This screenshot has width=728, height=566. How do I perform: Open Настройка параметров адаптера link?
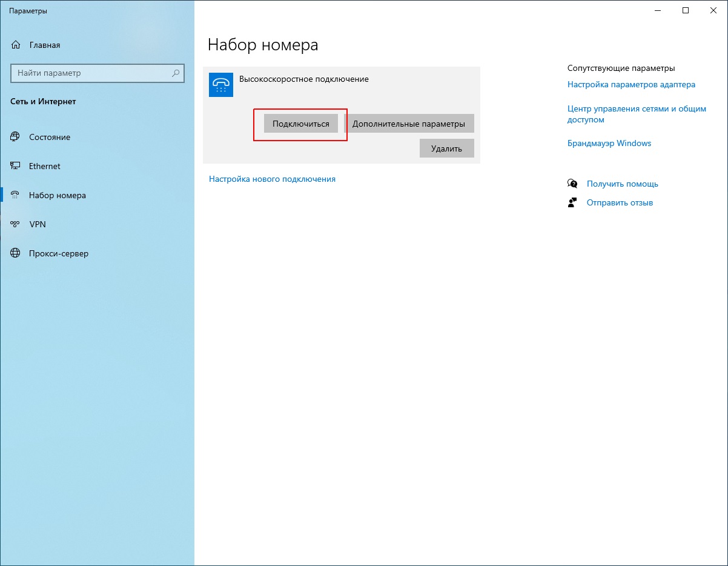click(631, 84)
